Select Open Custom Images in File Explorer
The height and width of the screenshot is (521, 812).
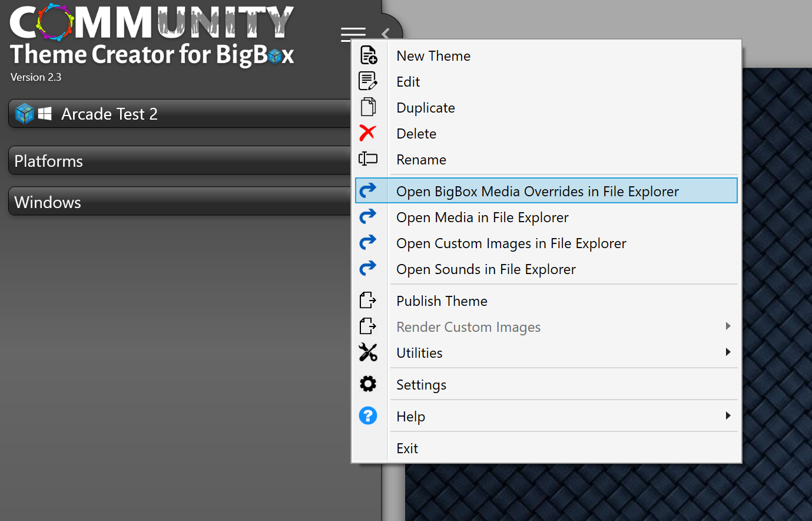click(x=546, y=243)
